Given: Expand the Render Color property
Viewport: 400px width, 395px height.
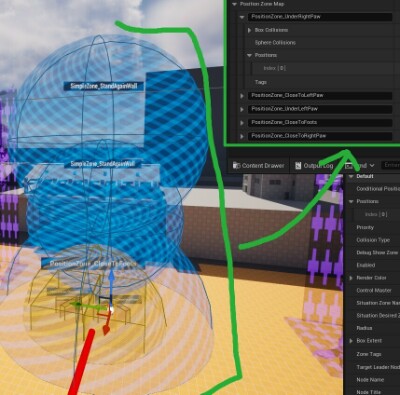Looking at the screenshot, I should (x=351, y=278).
